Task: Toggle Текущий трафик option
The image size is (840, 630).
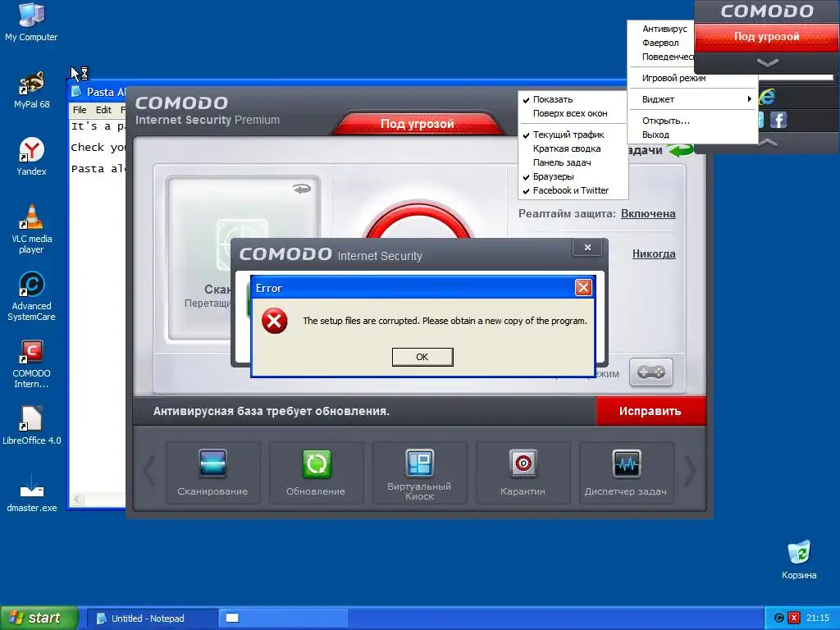Action: pos(573,135)
